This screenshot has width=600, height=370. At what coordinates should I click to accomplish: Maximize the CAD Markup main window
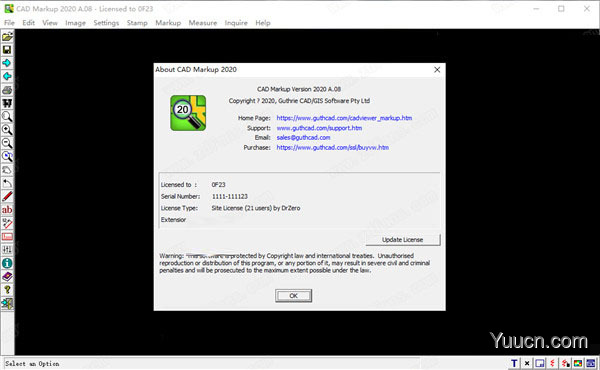561,8
